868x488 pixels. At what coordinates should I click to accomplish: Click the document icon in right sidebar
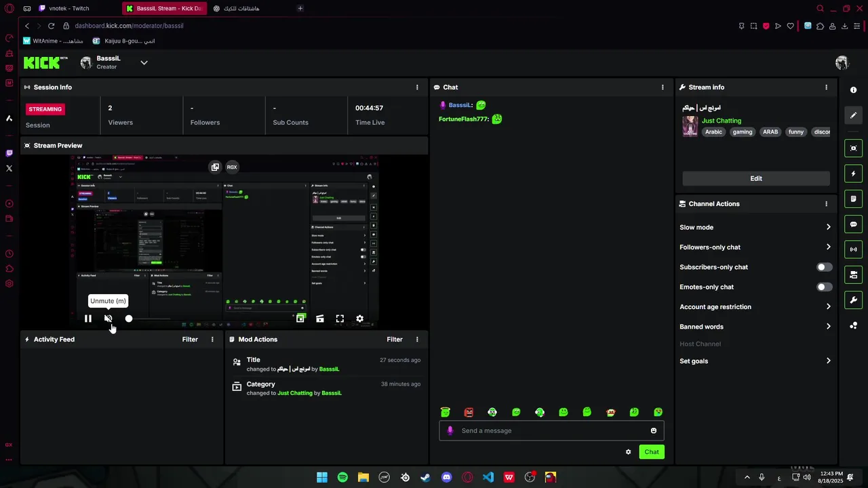tap(854, 199)
